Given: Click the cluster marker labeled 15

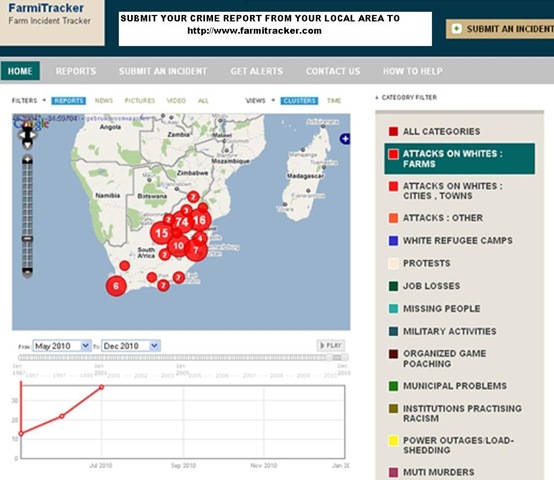Looking at the screenshot, I should click(162, 233).
